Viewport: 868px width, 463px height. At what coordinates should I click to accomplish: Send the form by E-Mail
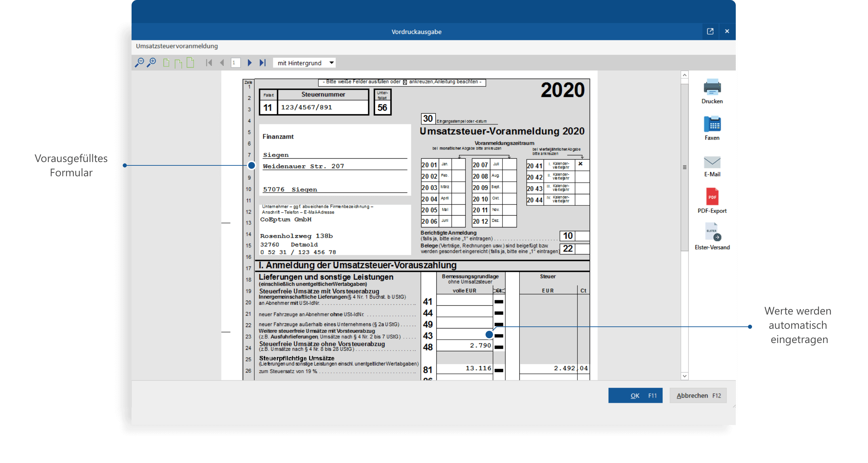(x=712, y=162)
